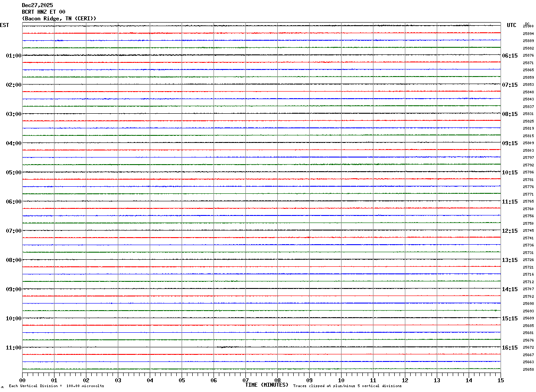Click the DC value 25894
Screen dimensions: 536x392
(x=528, y=34)
